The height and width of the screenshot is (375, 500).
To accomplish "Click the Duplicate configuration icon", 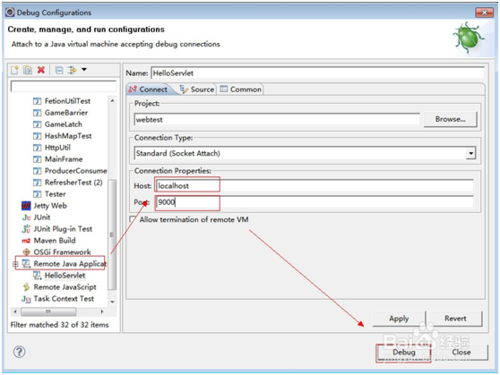I will point(27,70).
